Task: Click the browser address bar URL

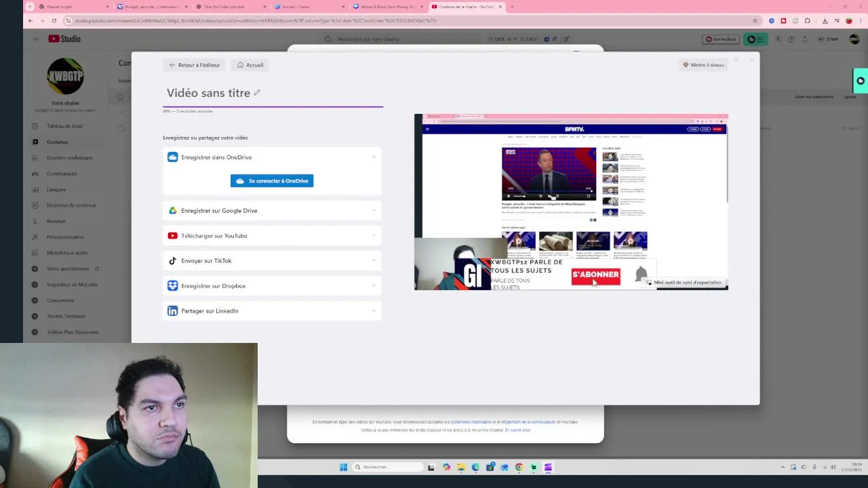Action: tap(255, 21)
